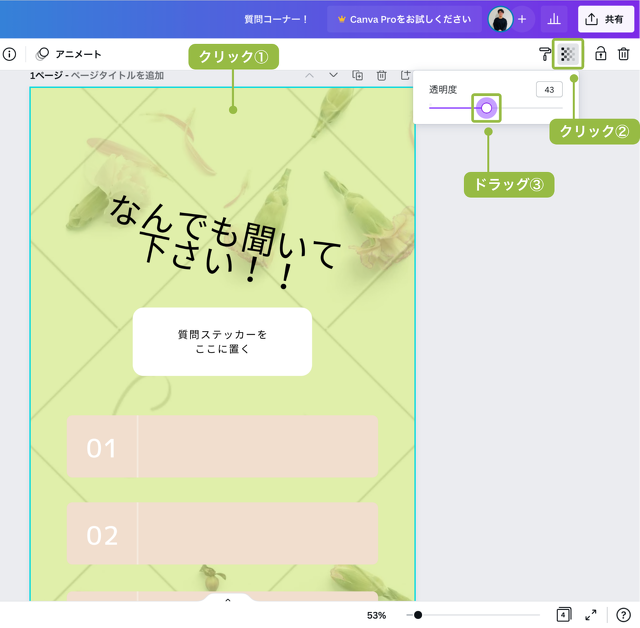Toggle the lock icon for the element
This screenshot has height=628, width=640.
click(x=600, y=54)
